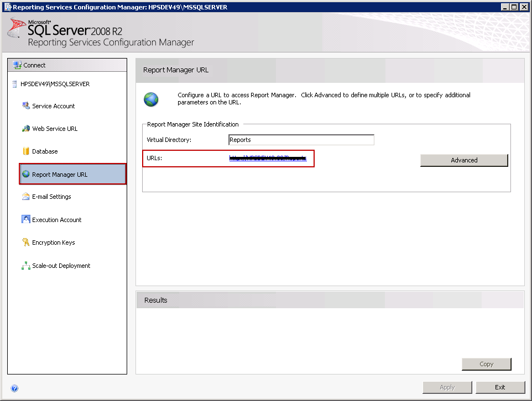Select the Database page
This screenshot has height=401, width=532.
click(x=45, y=151)
